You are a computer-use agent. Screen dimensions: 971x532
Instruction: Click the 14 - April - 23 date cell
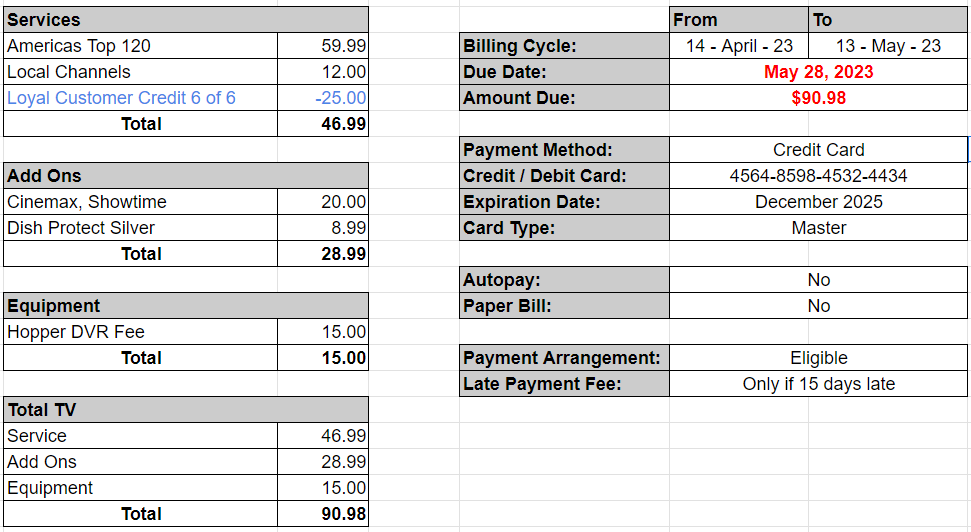point(739,46)
